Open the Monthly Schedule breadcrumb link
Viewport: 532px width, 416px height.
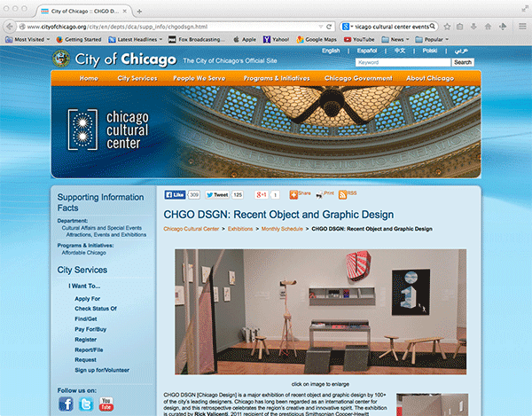click(282, 229)
